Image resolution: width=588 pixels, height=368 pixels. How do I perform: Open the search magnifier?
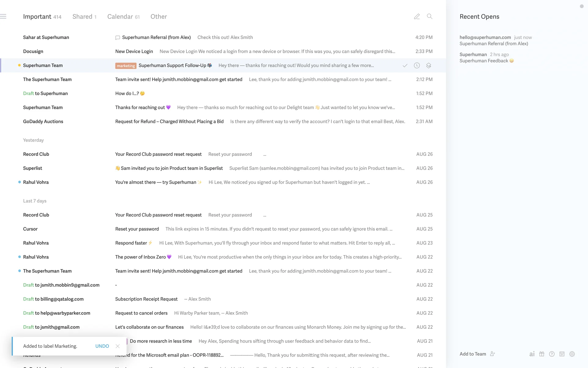[430, 17]
